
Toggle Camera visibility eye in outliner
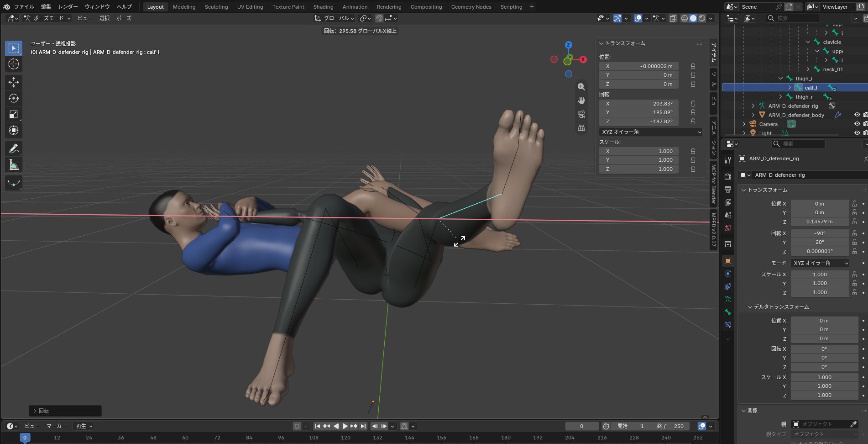coord(857,124)
